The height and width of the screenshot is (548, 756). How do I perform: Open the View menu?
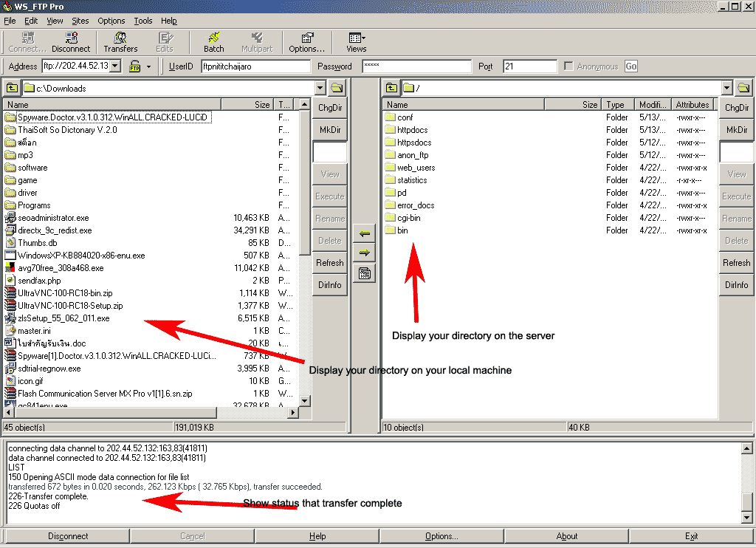point(55,21)
